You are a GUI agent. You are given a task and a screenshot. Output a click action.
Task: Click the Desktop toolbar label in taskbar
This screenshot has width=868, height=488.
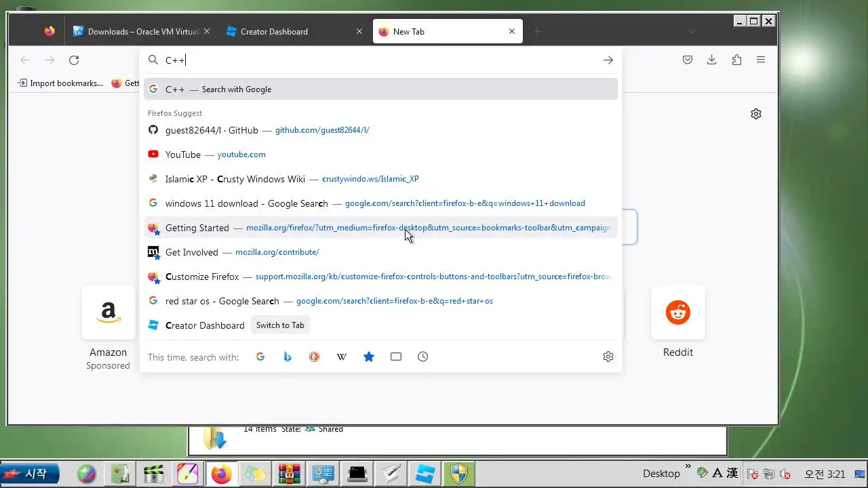pos(661,474)
